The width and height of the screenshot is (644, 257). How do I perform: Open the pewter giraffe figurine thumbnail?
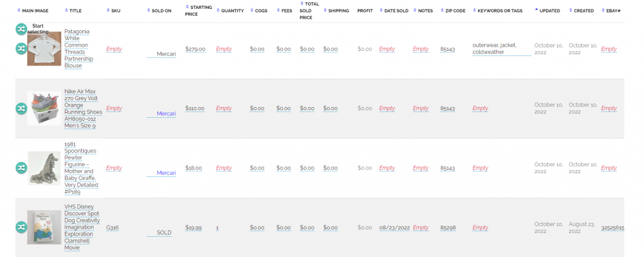point(44,168)
